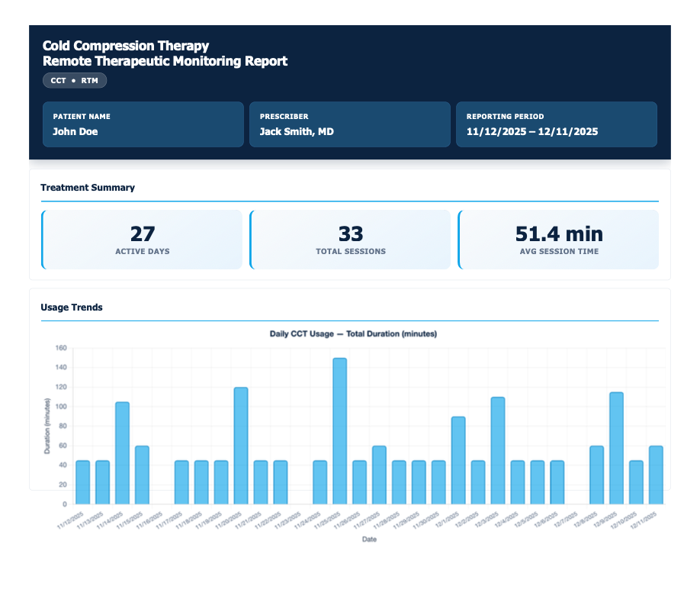Click the 11/17/2025 usage bar
700x599 pixels.
[181, 482]
